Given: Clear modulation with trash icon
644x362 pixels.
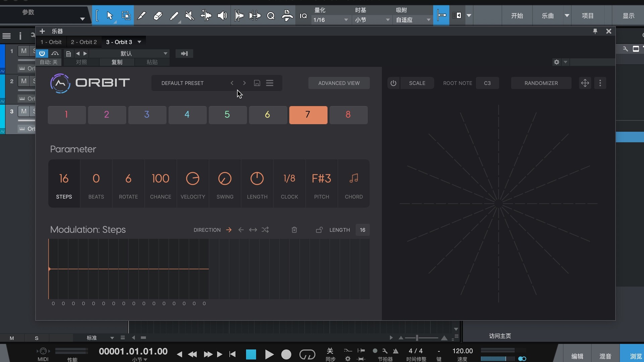Looking at the screenshot, I should point(294,230).
